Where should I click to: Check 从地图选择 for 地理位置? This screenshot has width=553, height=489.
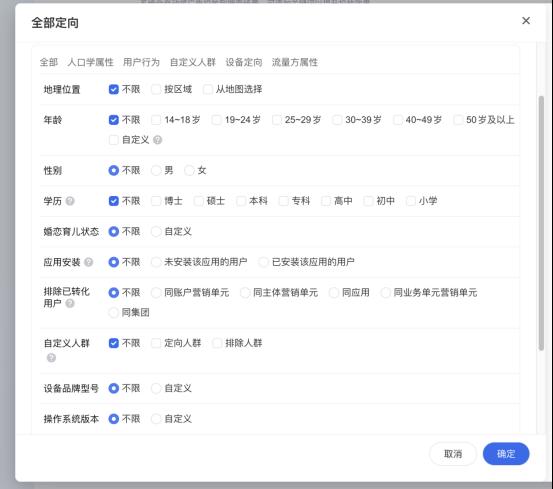coord(208,89)
